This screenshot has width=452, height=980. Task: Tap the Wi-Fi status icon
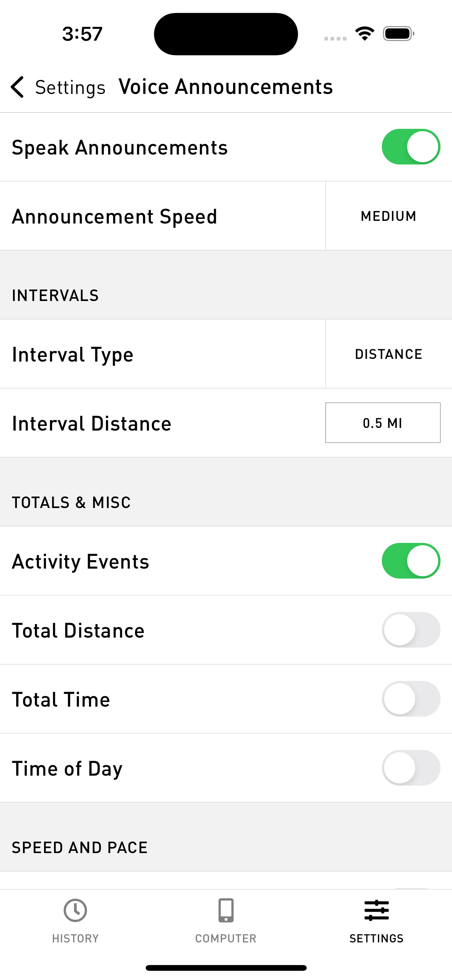(x=365, y=34)
